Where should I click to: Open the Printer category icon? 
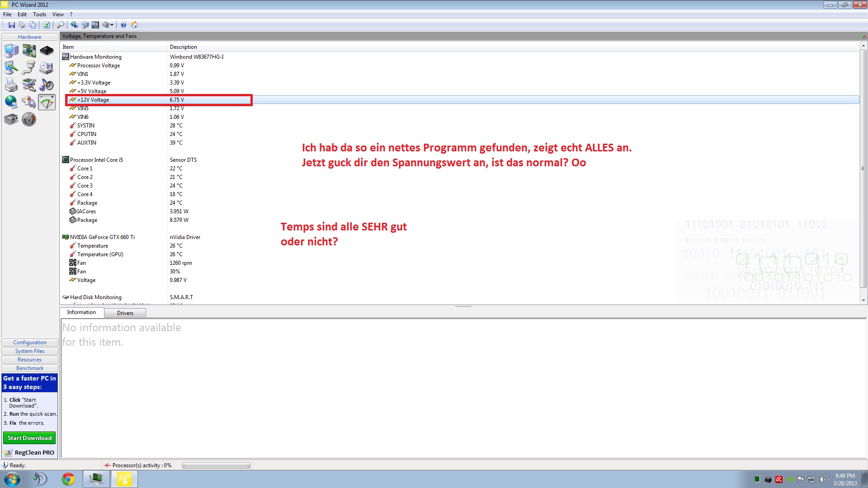pos(11,85)
